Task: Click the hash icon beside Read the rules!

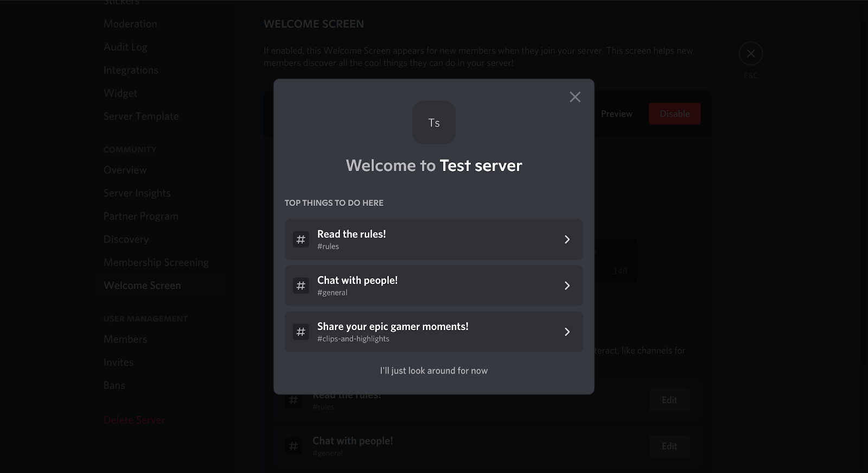Action: 301,239
